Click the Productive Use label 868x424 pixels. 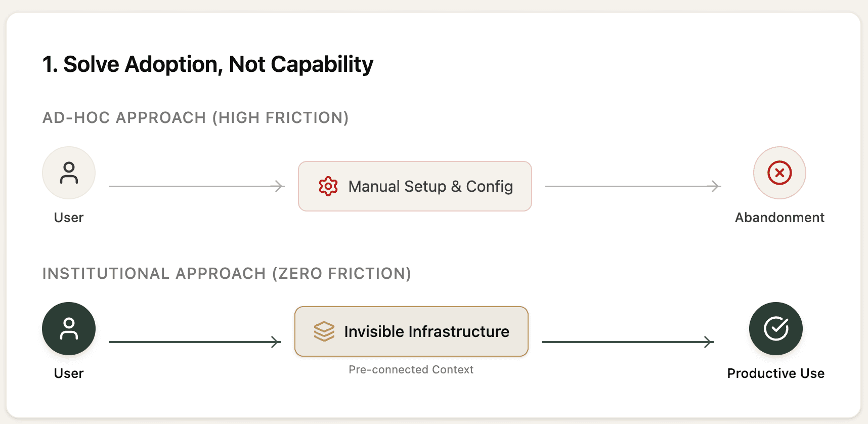(775, 373)
